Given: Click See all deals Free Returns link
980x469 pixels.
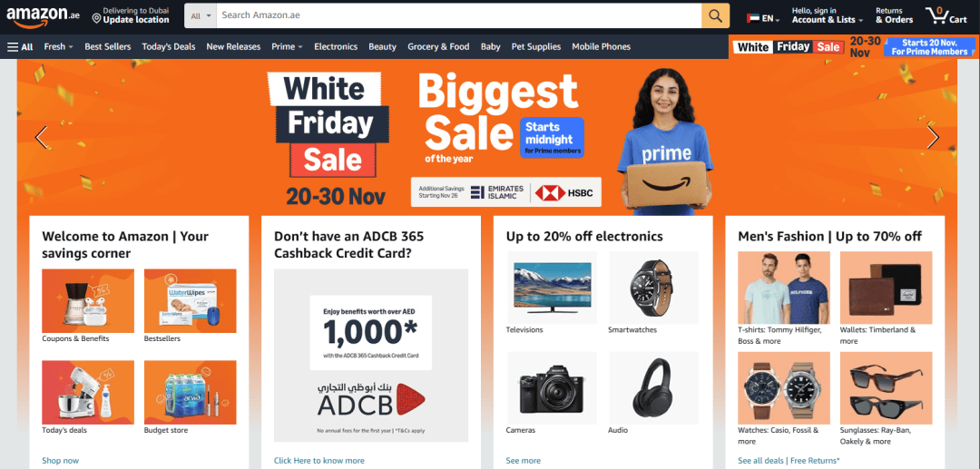Looking at the screenshot, I should coord(789,461).
